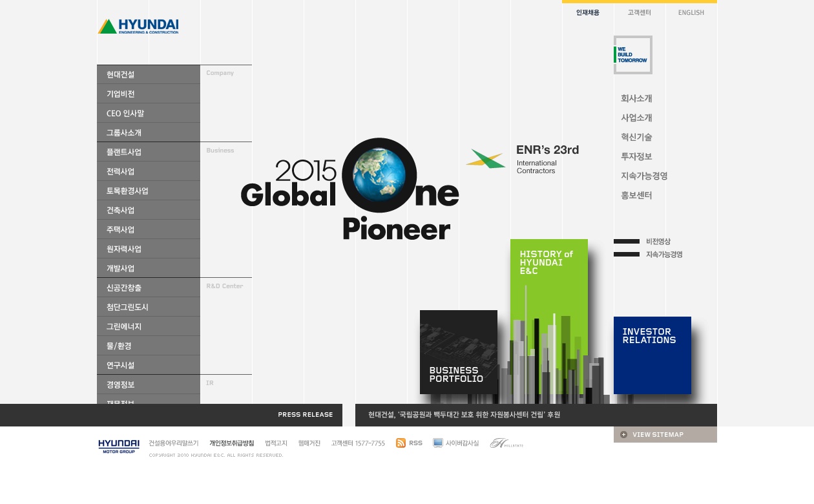Image resolution: width=814 pixels, height=504 pixels.
Task: Switch to the ENGLISH site
Action: coord(691,12)
